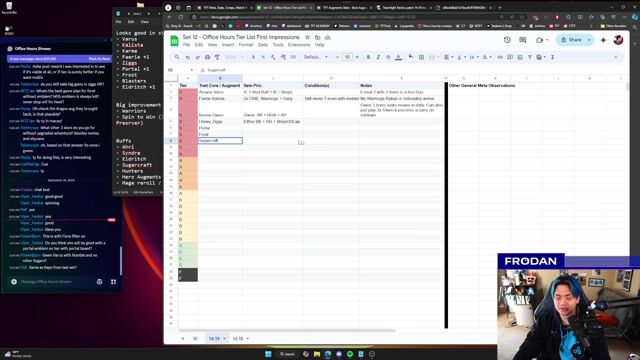Apply bold formatting in Sheets toolbar

coord(368,57)
